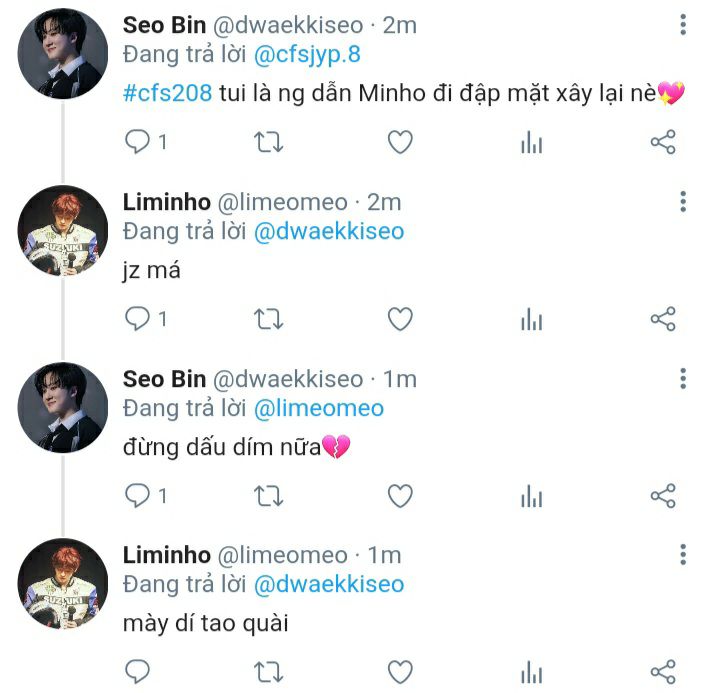Open more options on Seo Bin's first tweet
Viewport: 720px width, 693px height.
683,24
